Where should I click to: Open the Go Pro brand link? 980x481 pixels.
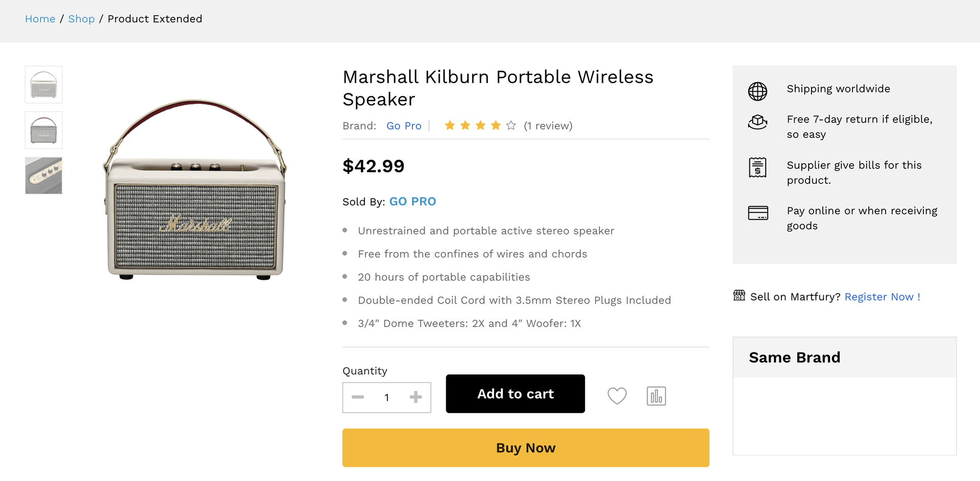[404, 126]
